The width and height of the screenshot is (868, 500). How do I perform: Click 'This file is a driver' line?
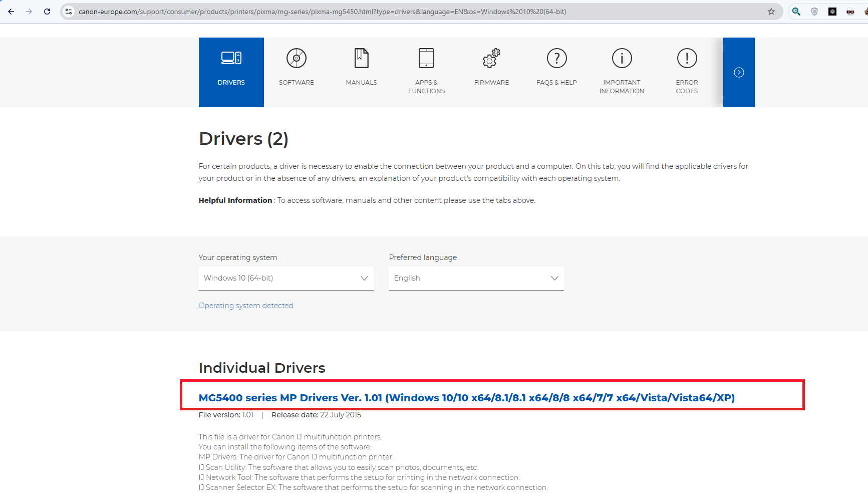click(x=290, y=437)
